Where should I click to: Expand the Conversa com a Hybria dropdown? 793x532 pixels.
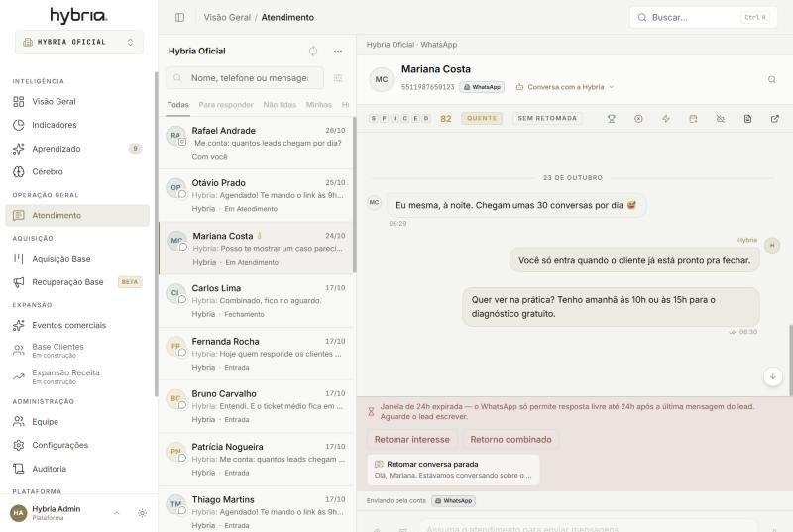[565, 87]
